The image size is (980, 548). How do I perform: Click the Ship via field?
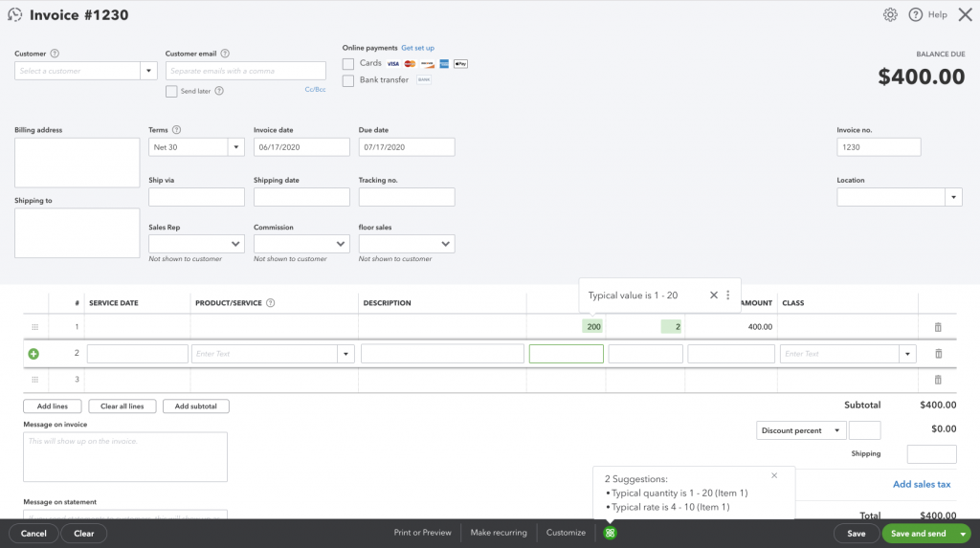(x=196, y=197)
